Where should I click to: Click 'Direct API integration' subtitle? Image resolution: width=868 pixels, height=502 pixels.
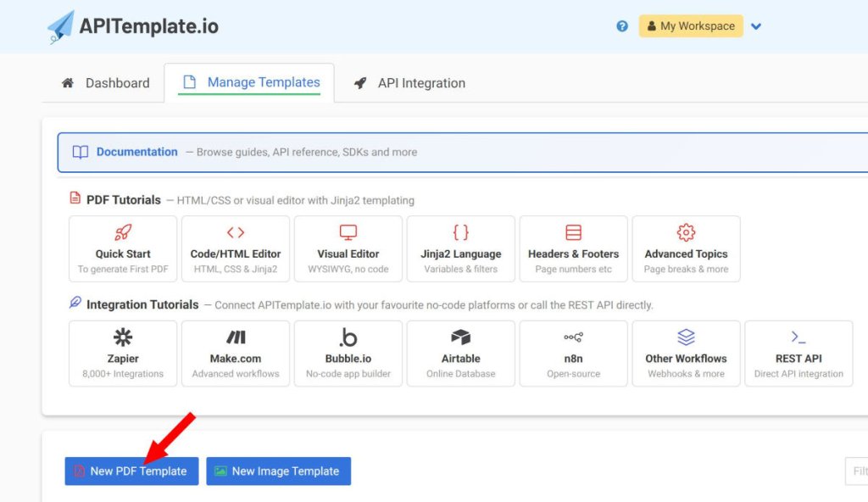[798, 374]
